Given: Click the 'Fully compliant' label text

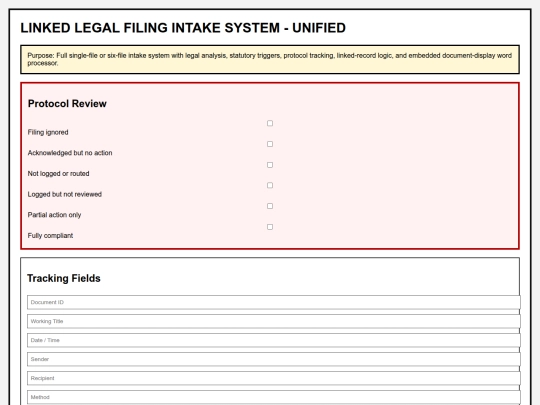Looking at the screenshot, I should pyautogui.click(x=50, y=236).
